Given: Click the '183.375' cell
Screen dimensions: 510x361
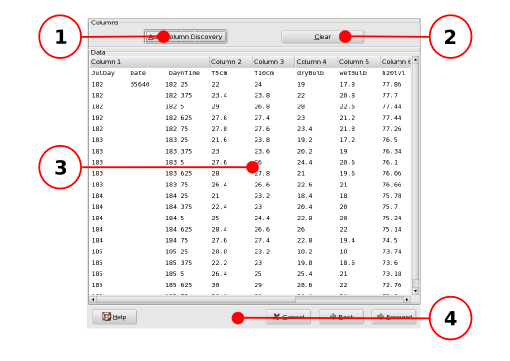Looking at the screenshot, I should 179,151.
